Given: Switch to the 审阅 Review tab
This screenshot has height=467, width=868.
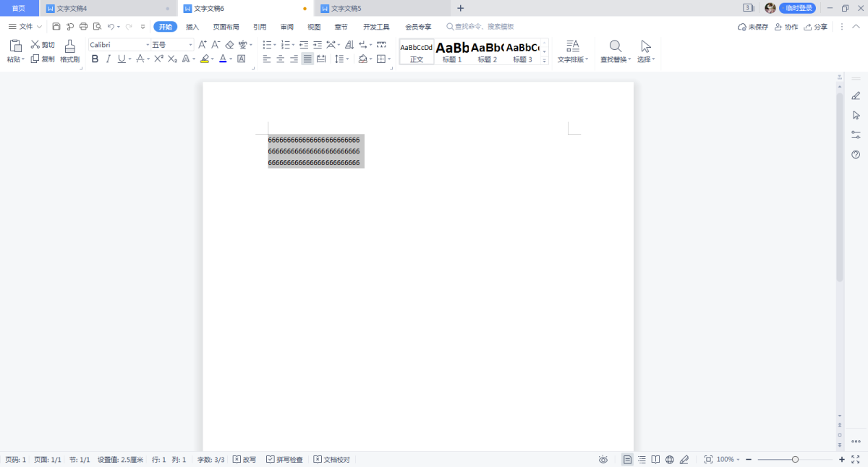Looking at the screenshot, I should pyautogui.click(x=287, y=27).
